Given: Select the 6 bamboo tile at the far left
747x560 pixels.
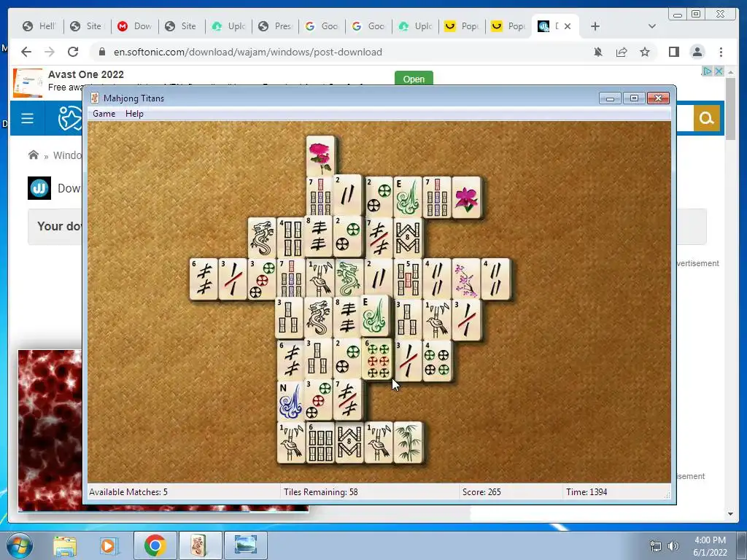Looking at the screenshot, I should pos(204,279).
